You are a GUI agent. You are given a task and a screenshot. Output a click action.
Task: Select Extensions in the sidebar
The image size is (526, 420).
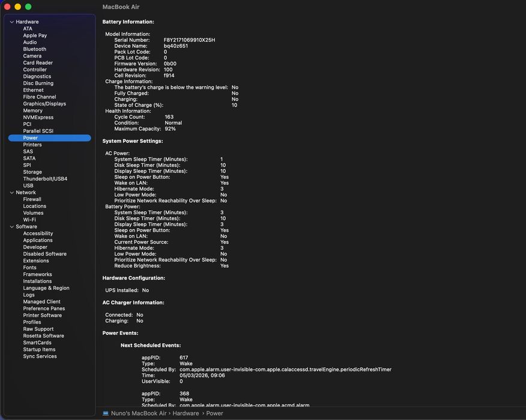(36, 260)
